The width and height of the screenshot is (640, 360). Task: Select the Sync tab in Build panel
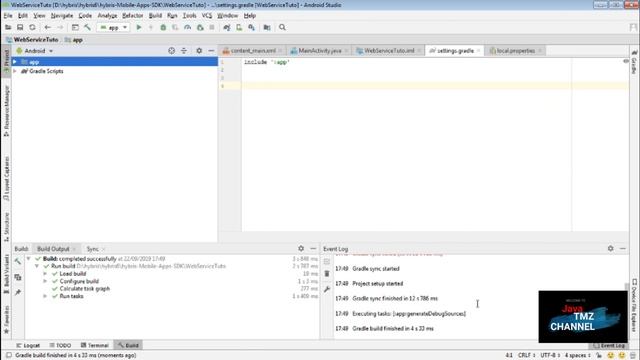point(93,249)
